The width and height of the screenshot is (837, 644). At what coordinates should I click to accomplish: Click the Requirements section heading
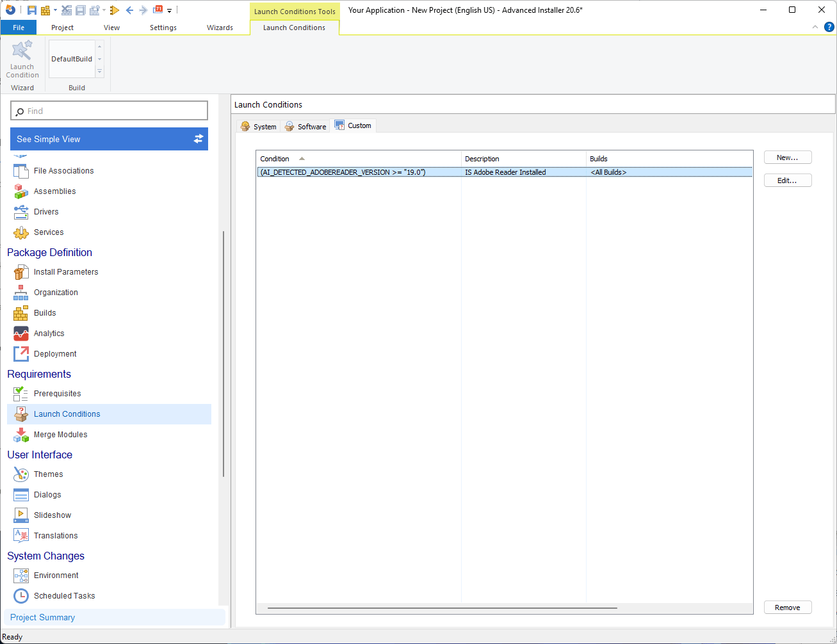[x=39, y=374]
